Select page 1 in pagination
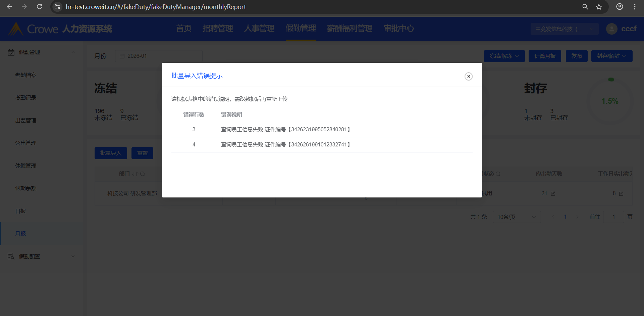This screenshot has width=644, height=316. point(565,217)
